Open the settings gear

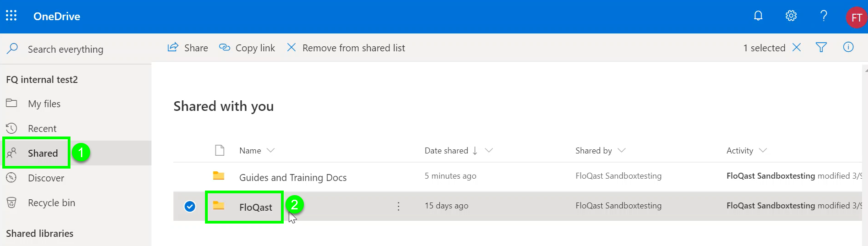[x=791, y=16]
